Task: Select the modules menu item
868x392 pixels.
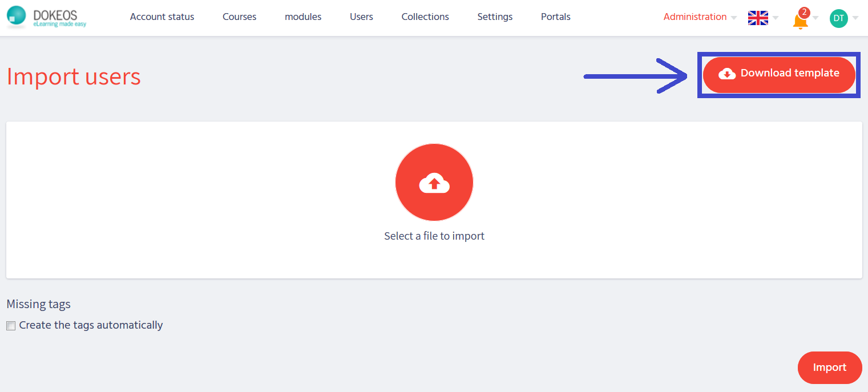Action: (303, 17)
